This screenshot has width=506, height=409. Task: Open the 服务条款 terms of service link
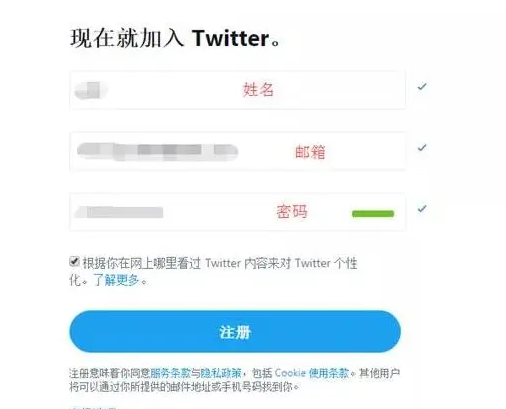coord(170,373)
